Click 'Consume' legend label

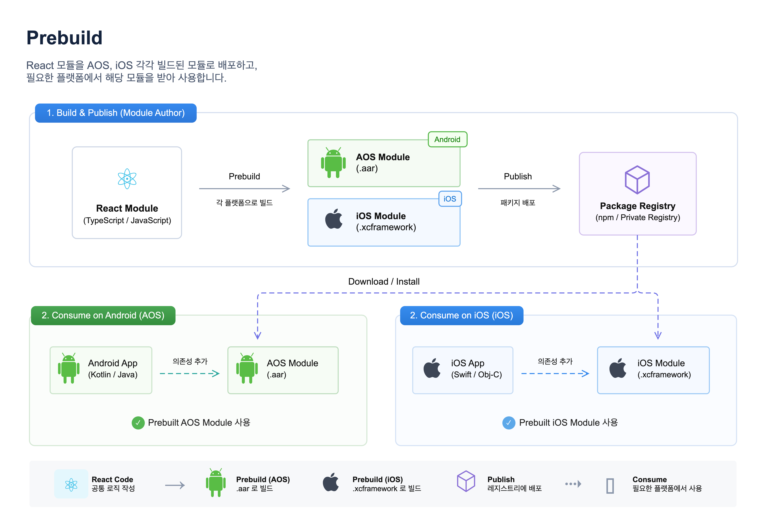650,479
